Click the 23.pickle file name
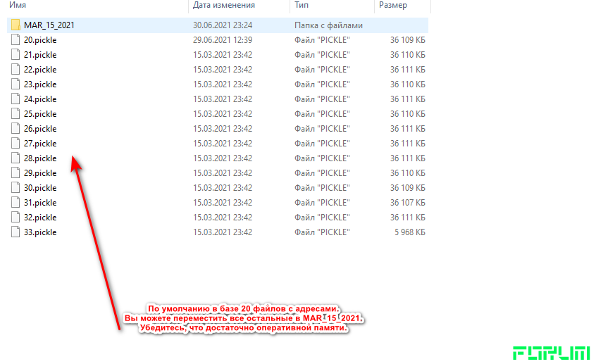The image size is (596, 364). click(x=40, y=84)
